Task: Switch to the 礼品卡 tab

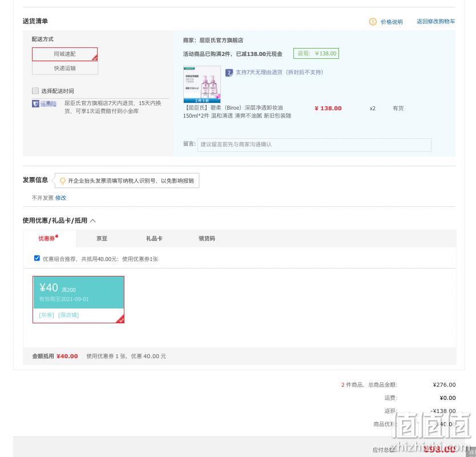Action: (x=154, y=239)
